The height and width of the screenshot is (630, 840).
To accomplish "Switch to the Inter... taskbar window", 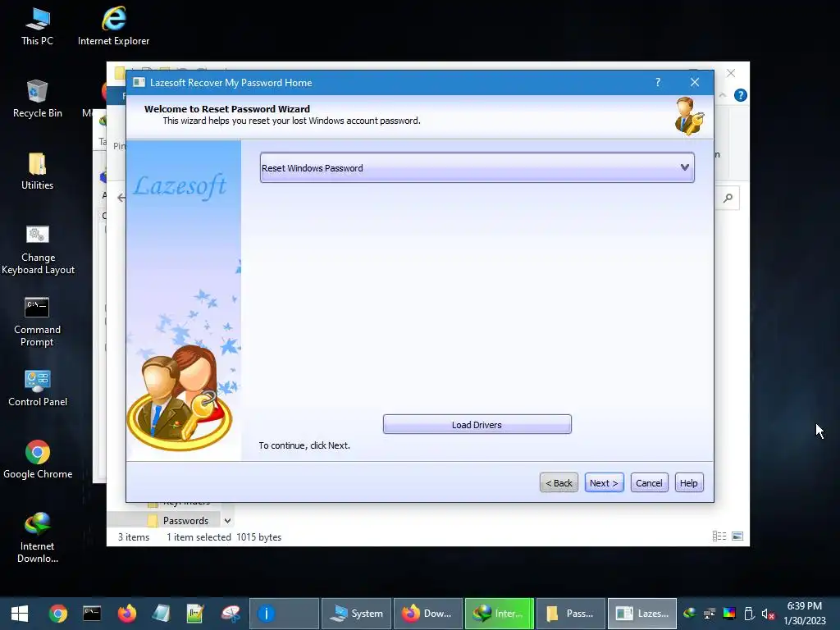I will pos(500,614).
